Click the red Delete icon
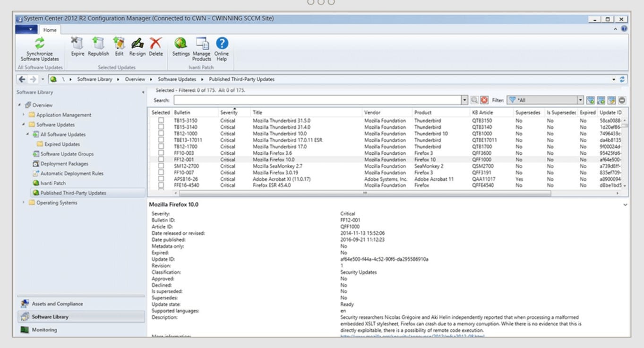The image size is (644, 348). point(155,43)
